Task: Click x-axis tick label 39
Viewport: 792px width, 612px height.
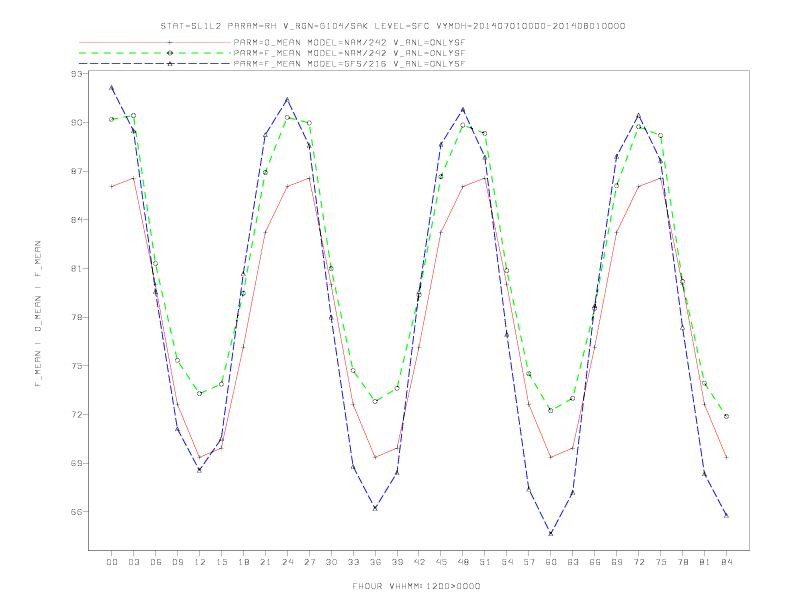Action: pyautogui.click(x=397, y=562)
